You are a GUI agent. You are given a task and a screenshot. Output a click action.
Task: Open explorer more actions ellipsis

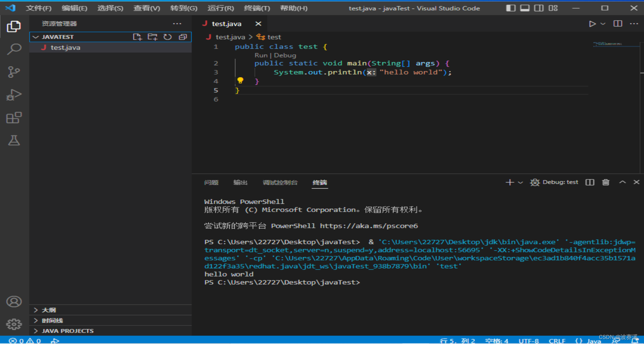click(x=177, y=24)
